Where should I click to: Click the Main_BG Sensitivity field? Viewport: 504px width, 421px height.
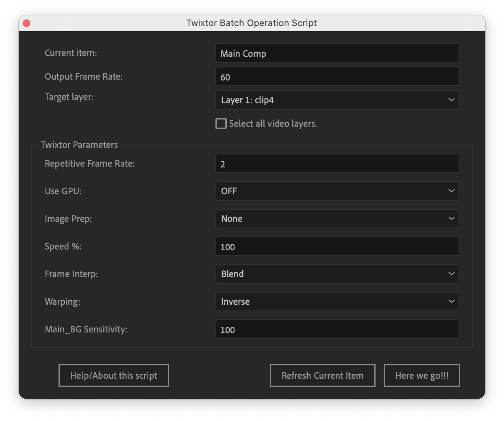[337, 330]
